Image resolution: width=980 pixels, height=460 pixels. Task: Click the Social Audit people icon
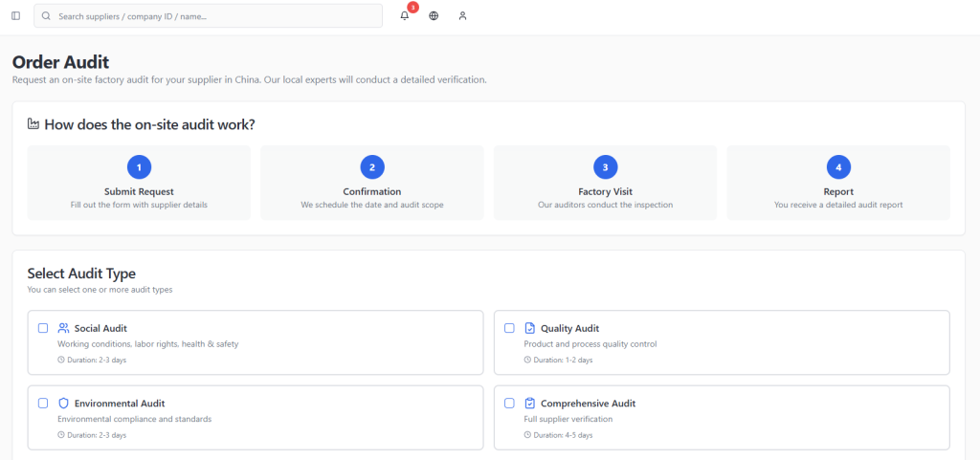coord(63,328)
